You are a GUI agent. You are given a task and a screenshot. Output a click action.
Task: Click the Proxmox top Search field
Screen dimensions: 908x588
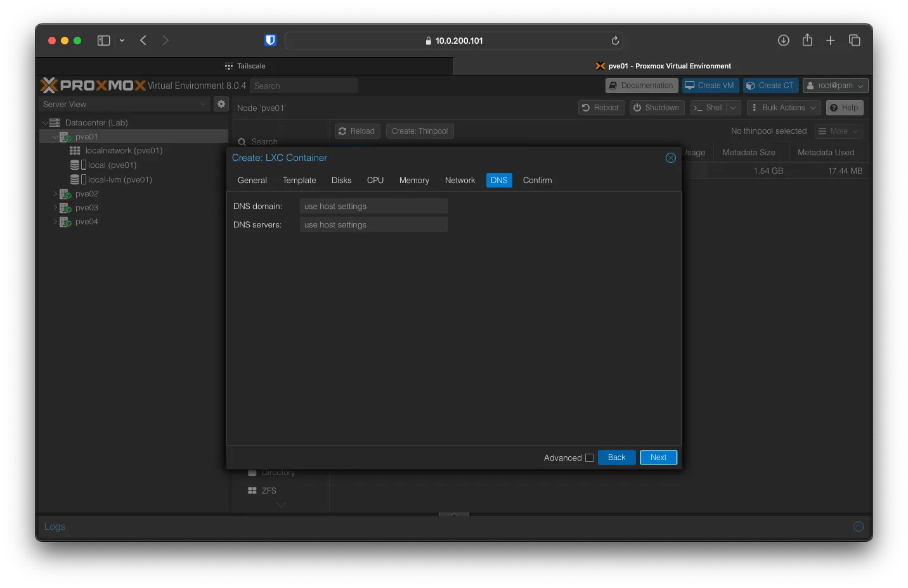tap(303, 86)
